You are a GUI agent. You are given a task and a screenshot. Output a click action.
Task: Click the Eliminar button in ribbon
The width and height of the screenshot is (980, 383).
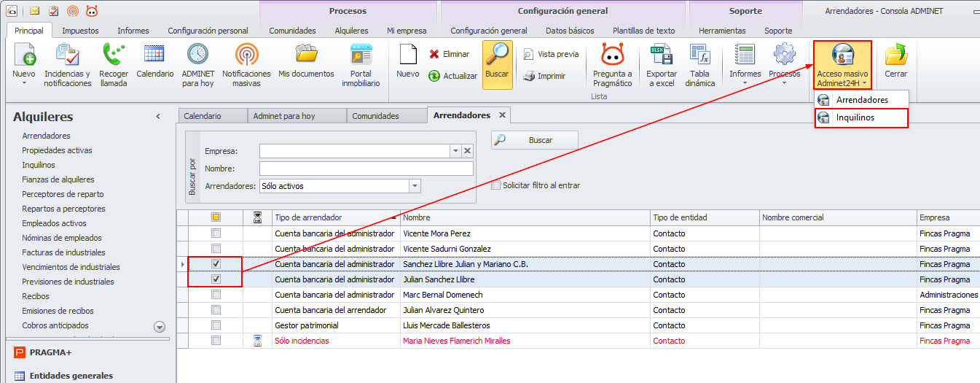click(449, 54)
